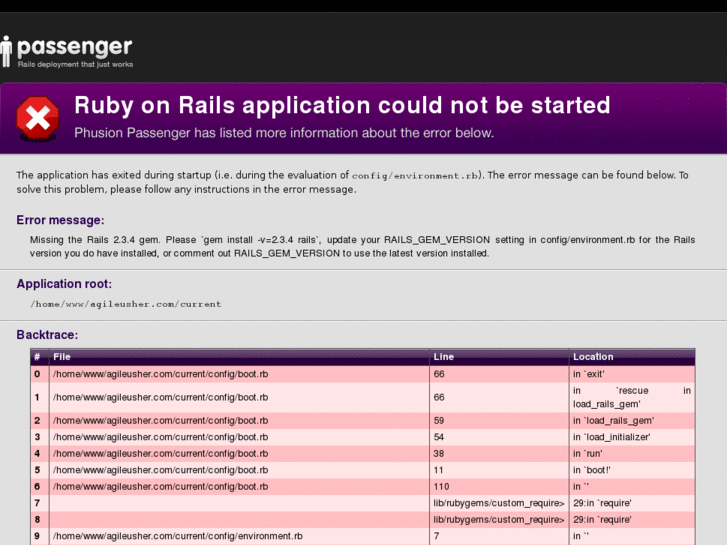This screenshot has height=545, width=727.
Task: Click the Phusion Passenger subtitle text
Action: point(284,133)
